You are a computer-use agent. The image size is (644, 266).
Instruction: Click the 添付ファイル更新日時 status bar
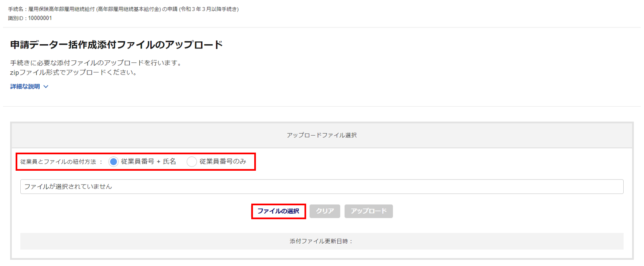[321, 241]
